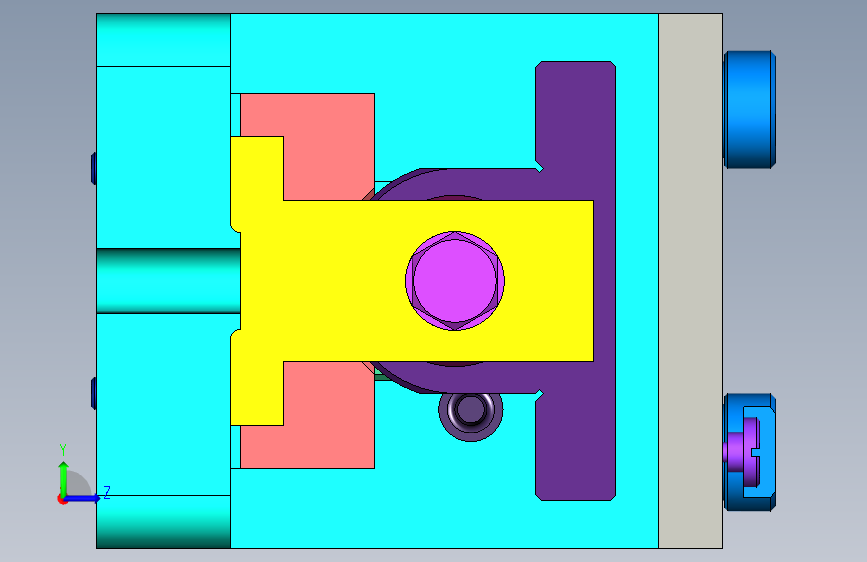The image size is (867, 562).
Task: Click the upper small blue screw on left edge
Action: 94,168
